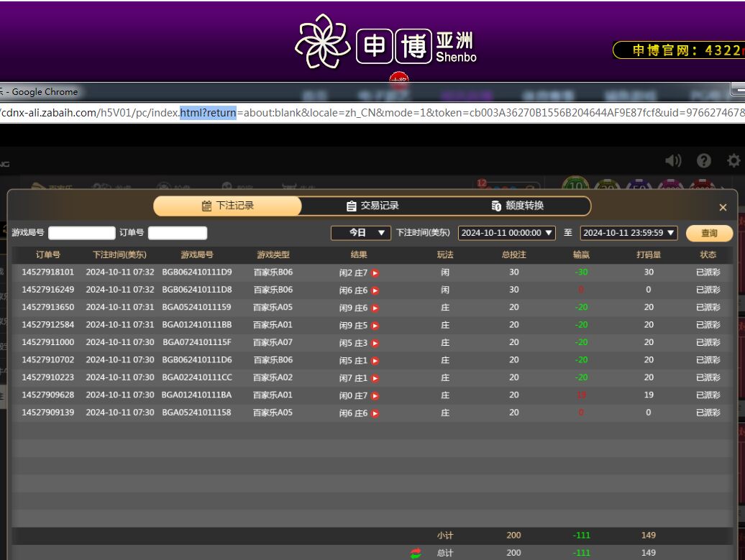This screenshot has height=560, width=745.
Task: Select the green 10 chip
Action: [575, 184]
